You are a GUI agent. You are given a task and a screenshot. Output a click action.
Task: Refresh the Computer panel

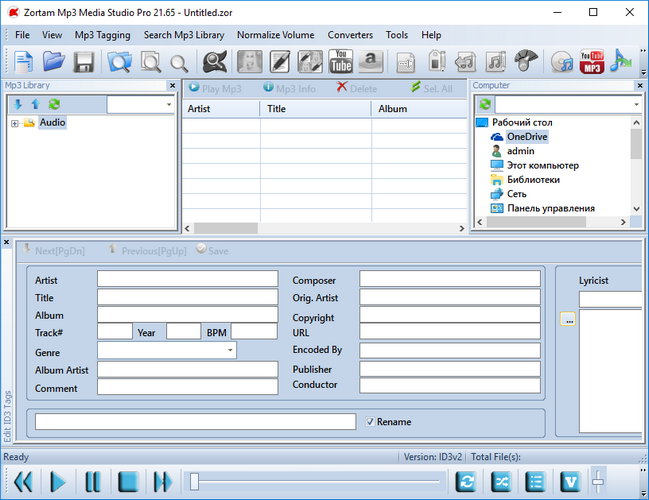pyautogui.click(x=485, y=104)
